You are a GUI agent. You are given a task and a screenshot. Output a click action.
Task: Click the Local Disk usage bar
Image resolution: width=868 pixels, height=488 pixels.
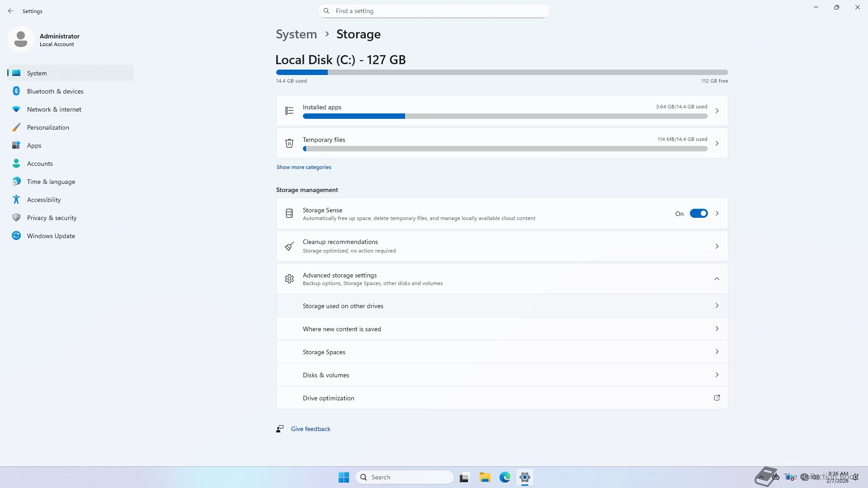coord(502,72)
